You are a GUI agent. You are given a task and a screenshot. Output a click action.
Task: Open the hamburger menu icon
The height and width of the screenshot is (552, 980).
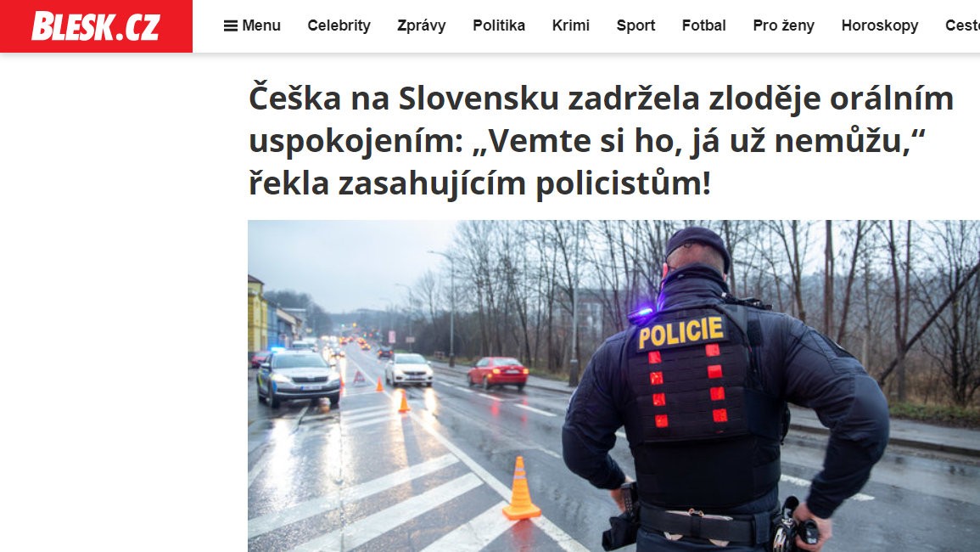click(231, 25)
